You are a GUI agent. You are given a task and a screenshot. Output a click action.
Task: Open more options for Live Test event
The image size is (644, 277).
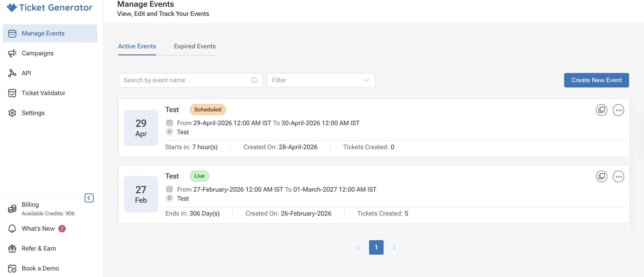click(618, 176)
